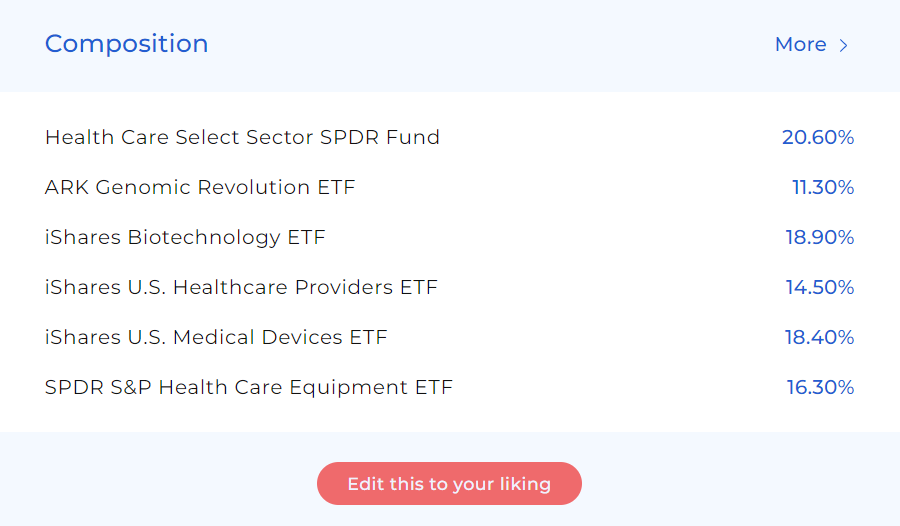Click the word Fund in the SPDR row
This screenshot has width=900, height=526.
point(413,137)
